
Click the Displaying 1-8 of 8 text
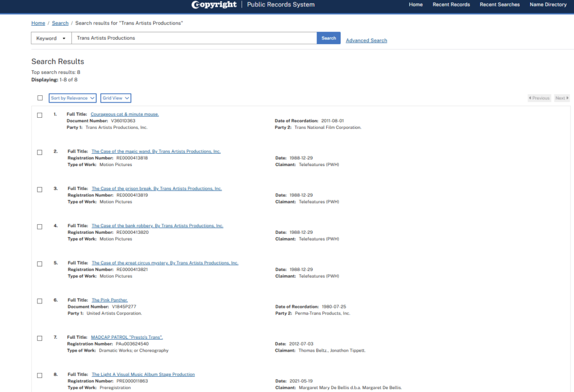tap(54, 80)
